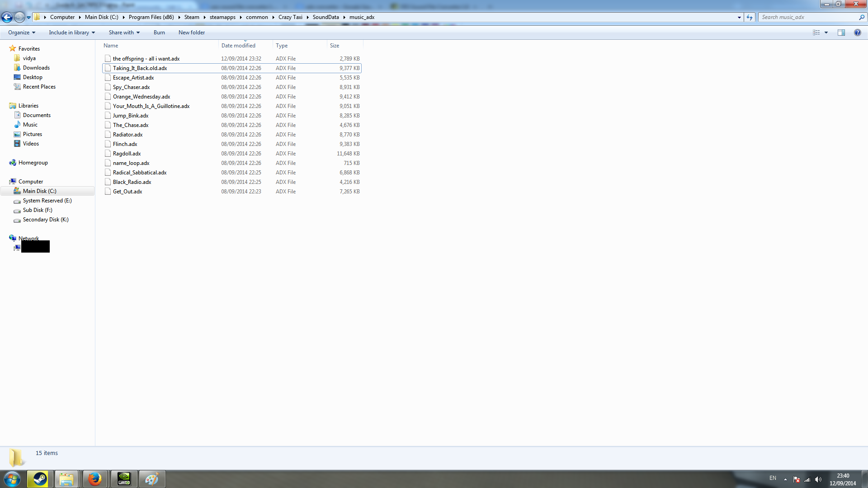Click the volume speaker tray icon

818,479
